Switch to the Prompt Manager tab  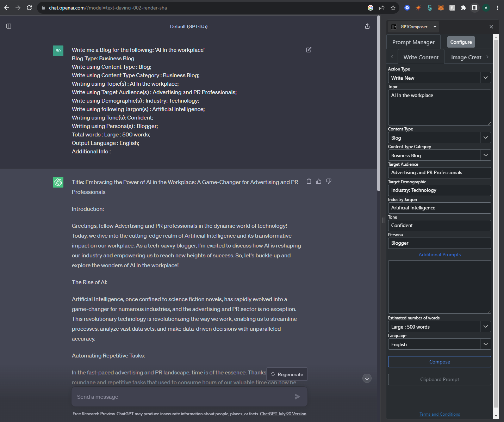point(413,42)
